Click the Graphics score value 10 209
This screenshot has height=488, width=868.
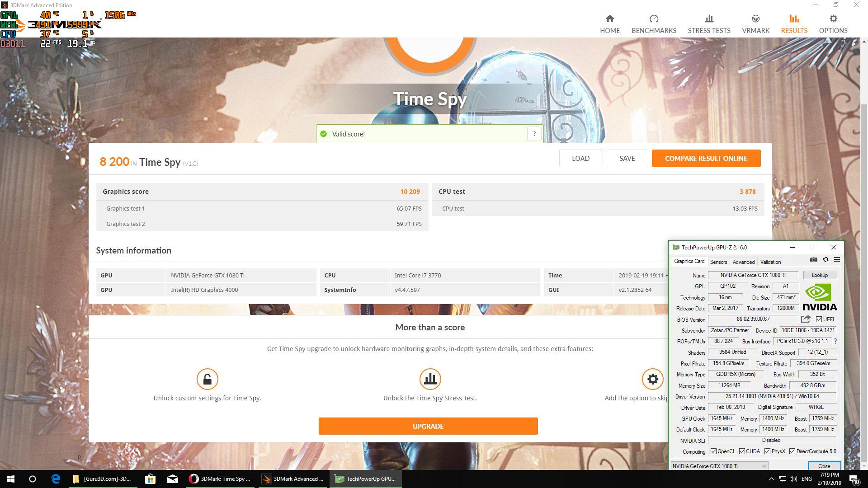point(410,192)
